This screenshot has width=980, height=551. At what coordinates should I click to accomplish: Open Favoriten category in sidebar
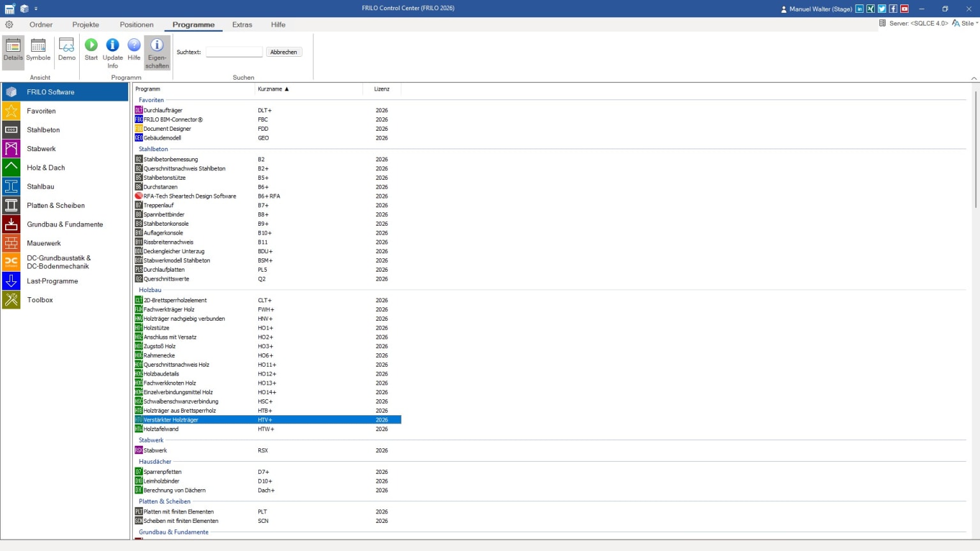(x=65, y=111)
